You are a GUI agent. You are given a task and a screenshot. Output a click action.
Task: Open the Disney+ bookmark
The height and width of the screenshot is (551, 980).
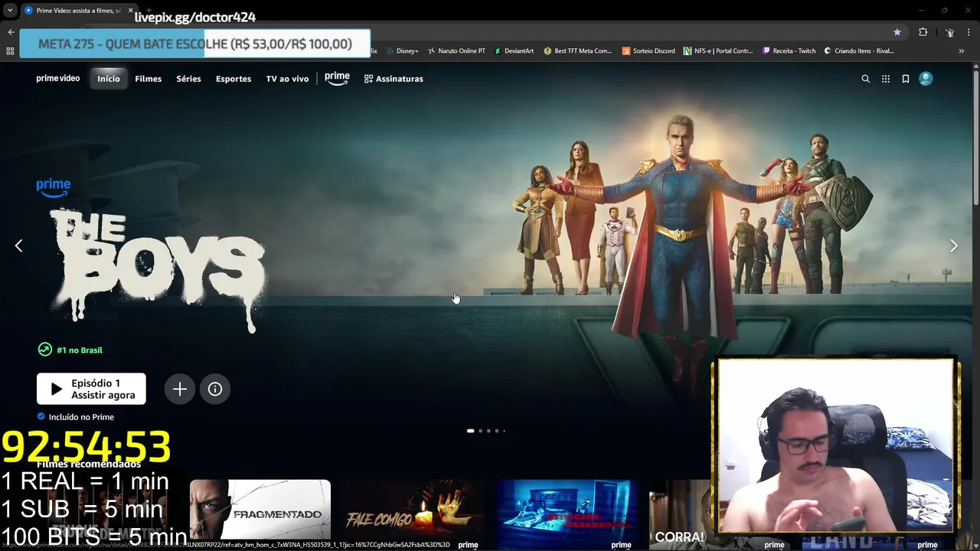402,51
